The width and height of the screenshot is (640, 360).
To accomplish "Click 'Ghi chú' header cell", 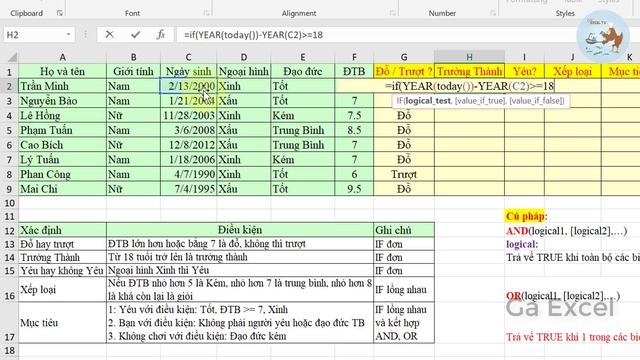I will click(404, 230).
